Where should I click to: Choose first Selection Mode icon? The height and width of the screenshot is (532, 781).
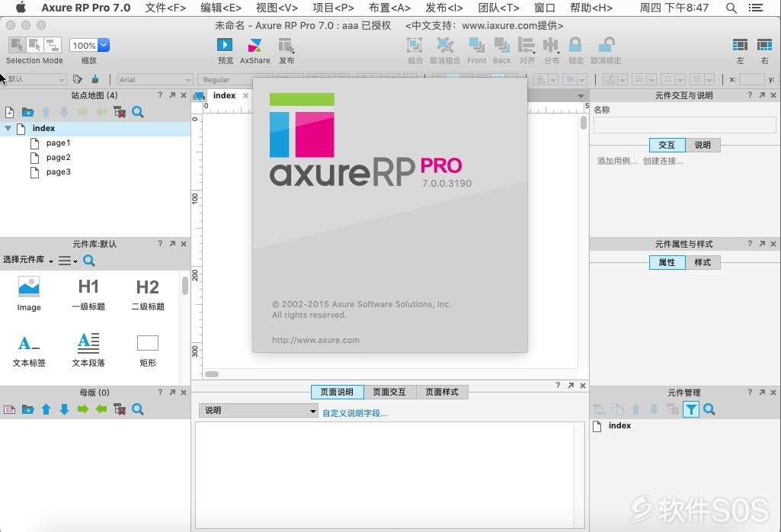point(17,45)
